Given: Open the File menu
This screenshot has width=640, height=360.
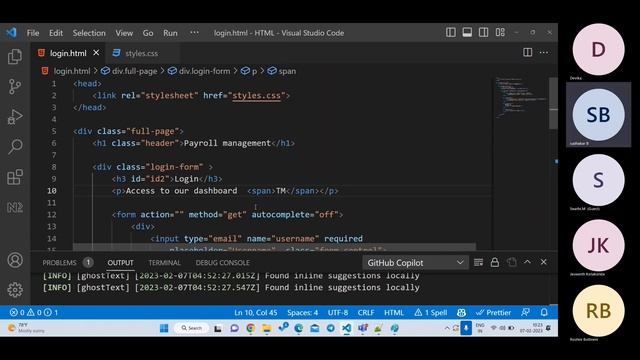Looking at the screenshot, I should (x=33, y=33).
